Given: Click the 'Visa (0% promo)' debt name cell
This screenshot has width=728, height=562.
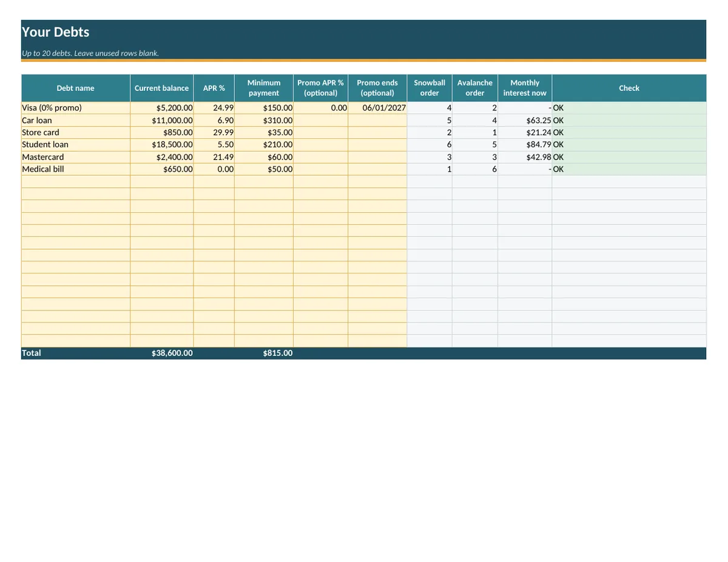Looking at the screenshot, I should (x=76, y=108).
